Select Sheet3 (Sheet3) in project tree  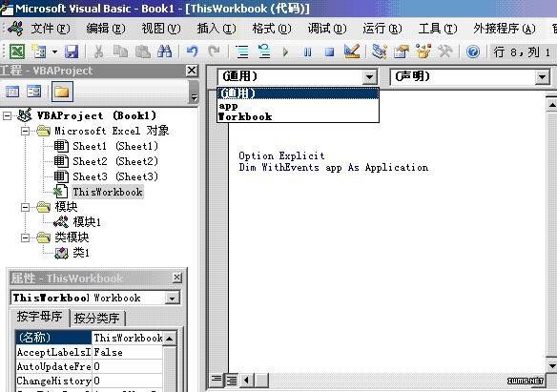tap(115, 176)
